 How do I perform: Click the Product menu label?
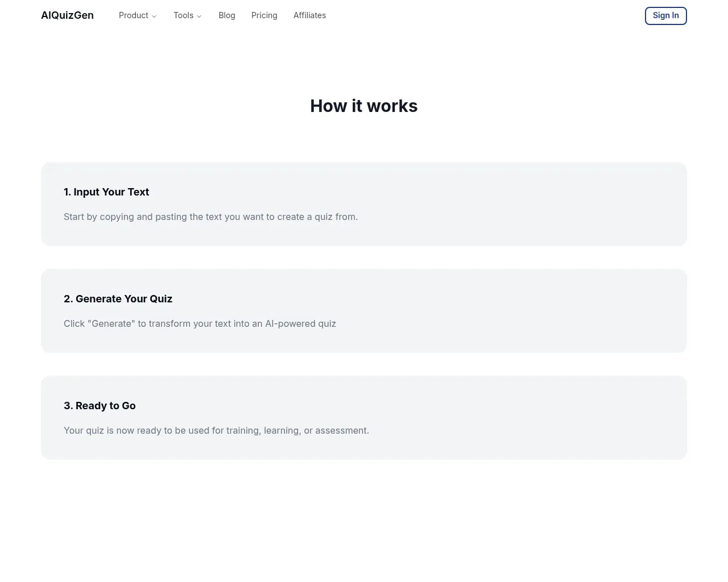(134, 15)
